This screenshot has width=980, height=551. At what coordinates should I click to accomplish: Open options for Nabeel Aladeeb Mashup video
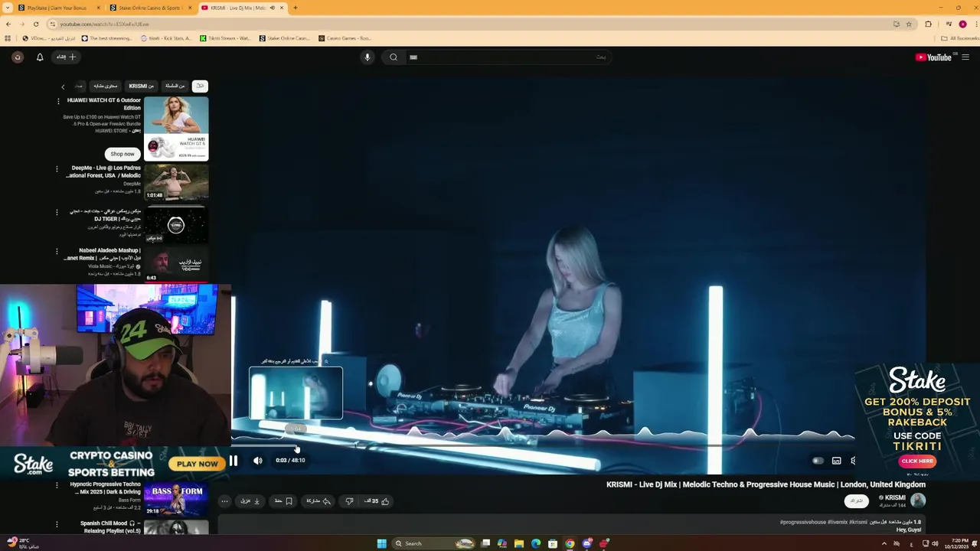[x=57, y=251]
